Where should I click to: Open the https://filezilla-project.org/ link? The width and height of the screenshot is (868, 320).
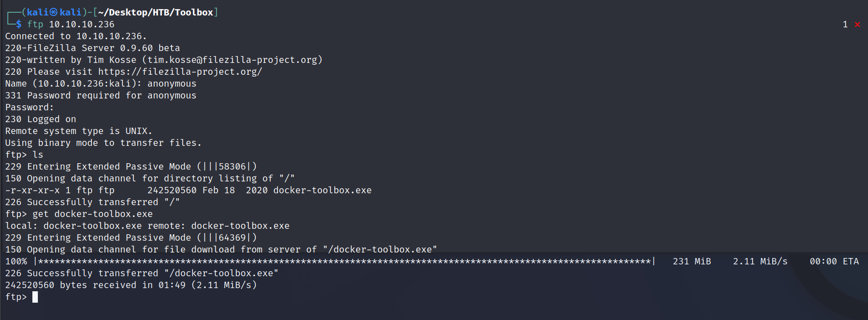(180, 72)
